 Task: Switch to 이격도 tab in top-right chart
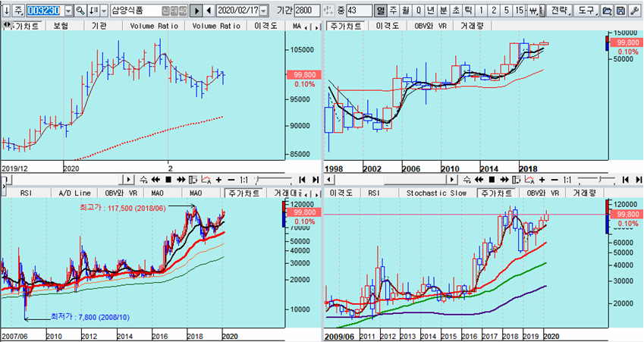tap(388, 26)
